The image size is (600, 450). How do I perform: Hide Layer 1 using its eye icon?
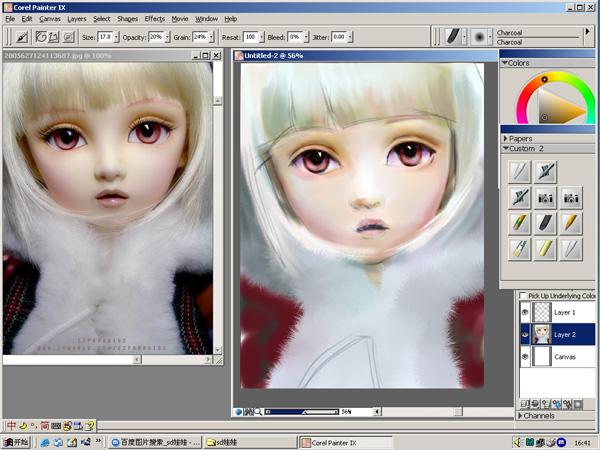525,312
